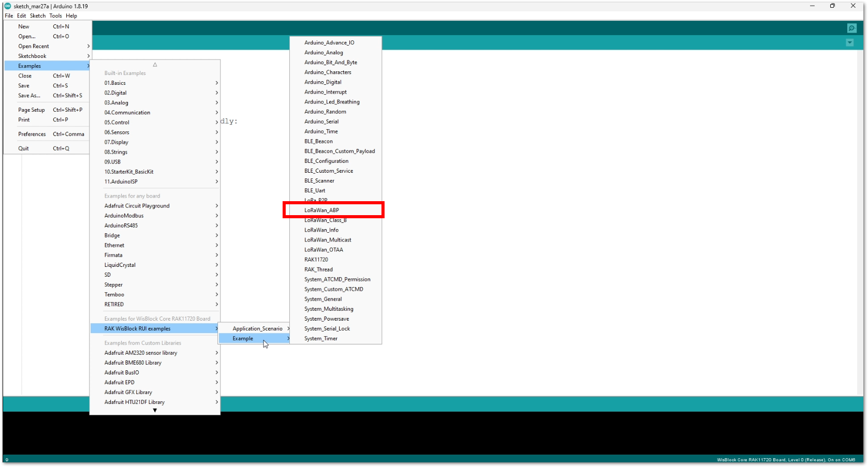Image resolution: width=868 pixels, height=467 pixels.
Task: Choose Open... in the File menu
Action: (x=47, y=36)
